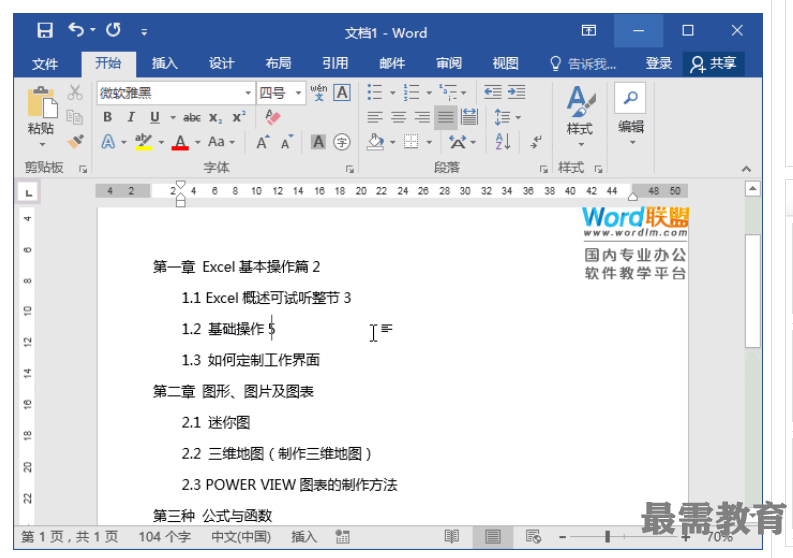
Task: Click the 登录 sign-in link
Action: [658, 64]
